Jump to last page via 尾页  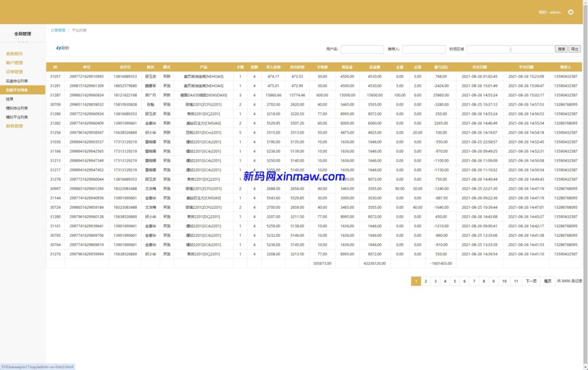click(547, 281)
